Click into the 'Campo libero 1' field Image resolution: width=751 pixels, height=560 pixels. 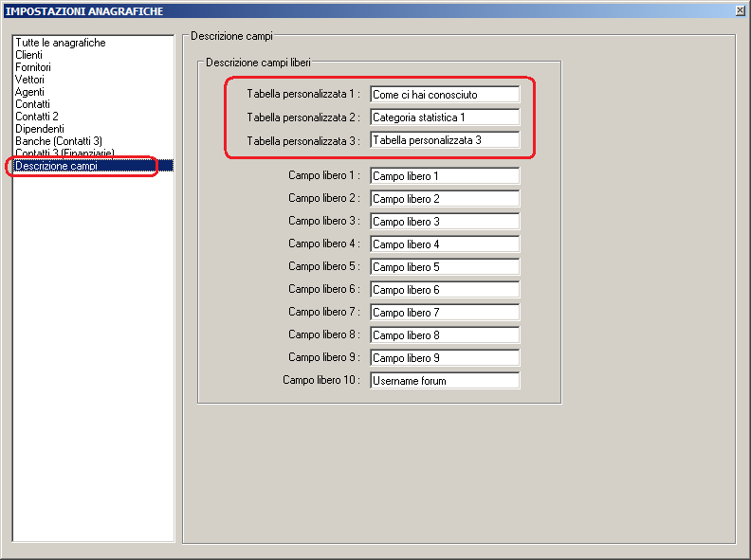coord(445,175)
